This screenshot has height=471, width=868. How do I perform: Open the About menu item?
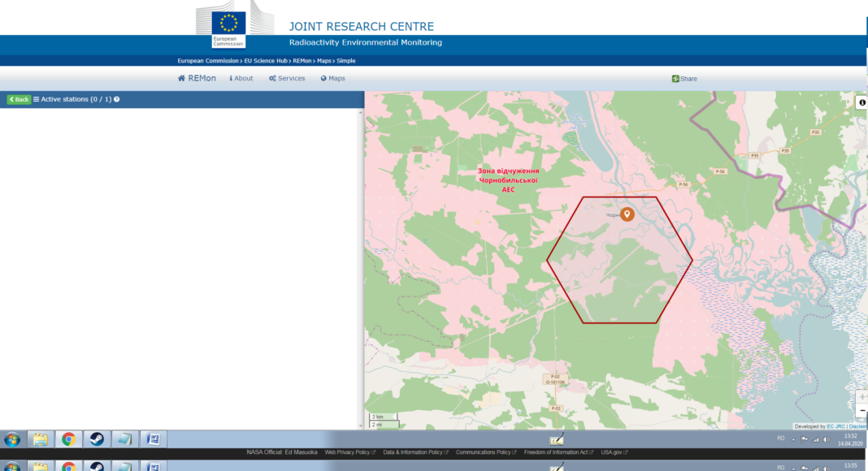(x=241, y=79)
